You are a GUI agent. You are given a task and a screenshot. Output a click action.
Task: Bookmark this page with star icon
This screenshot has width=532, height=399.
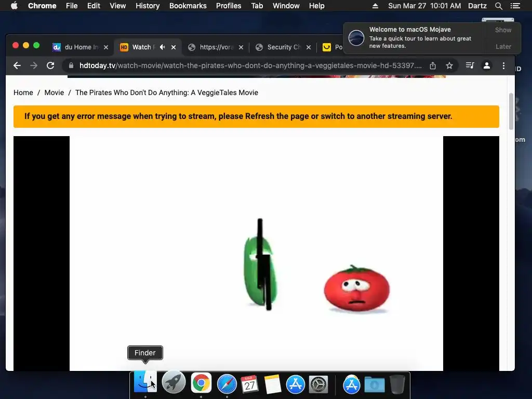449,65
